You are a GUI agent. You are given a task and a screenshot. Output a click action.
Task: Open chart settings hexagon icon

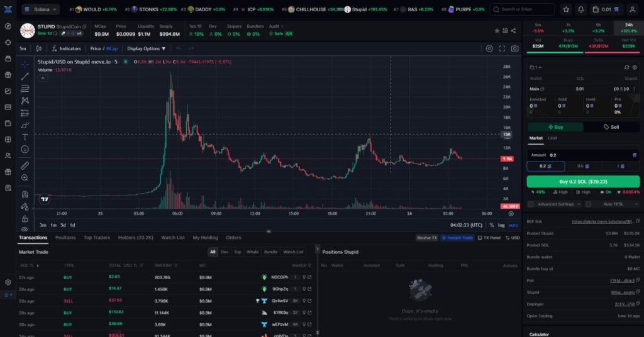click(489, 48)
